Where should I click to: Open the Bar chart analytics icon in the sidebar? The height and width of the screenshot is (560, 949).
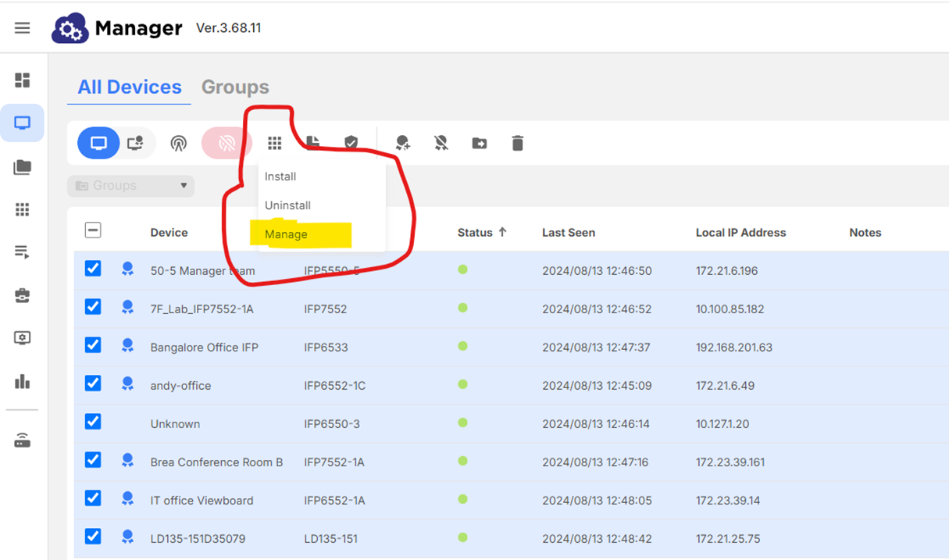pos(23,381)
